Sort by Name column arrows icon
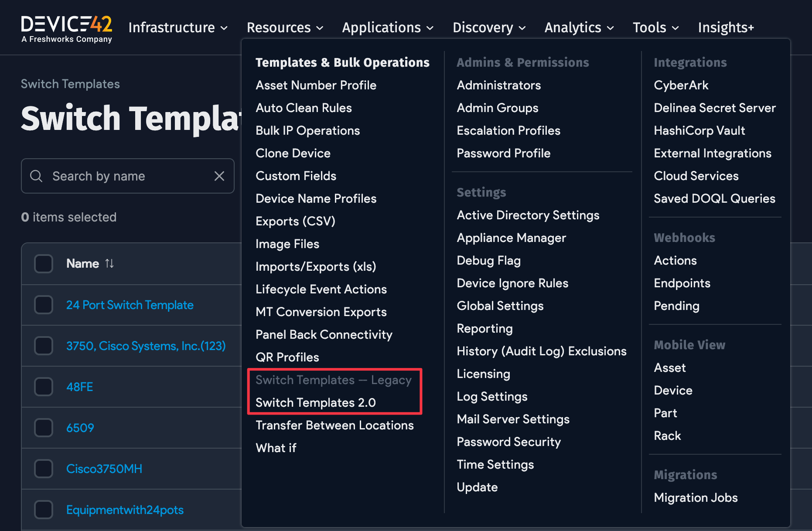The height and width of the screenshot is (531, 812). pos(109,264)
